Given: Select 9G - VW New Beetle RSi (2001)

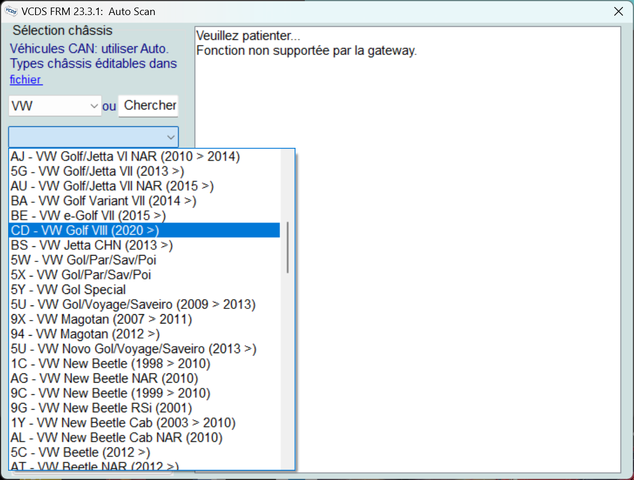Looking at the screenshot, I should (x=144, y=408).
